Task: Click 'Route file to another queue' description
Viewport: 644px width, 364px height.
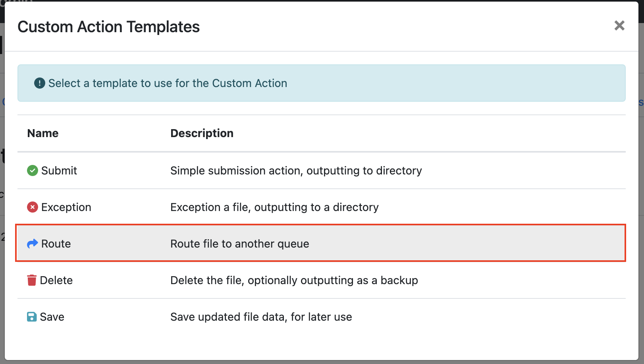Action: click(x=239, y=244)
